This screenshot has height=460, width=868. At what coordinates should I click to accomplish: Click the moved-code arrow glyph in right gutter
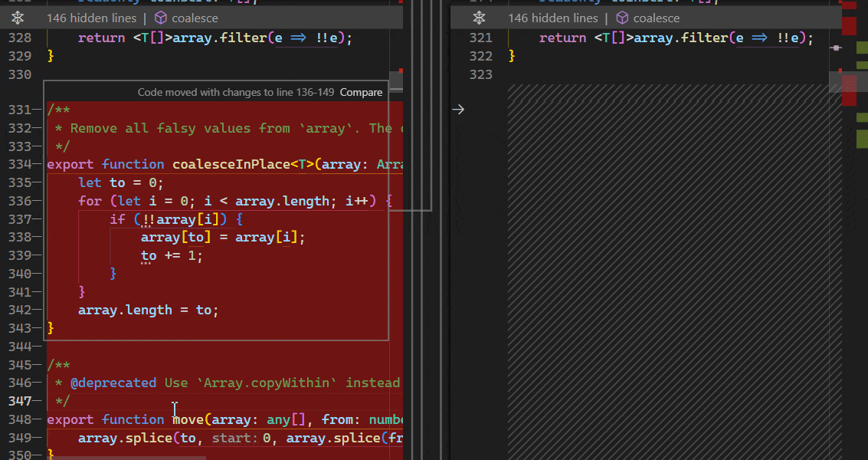coord(458,109)
